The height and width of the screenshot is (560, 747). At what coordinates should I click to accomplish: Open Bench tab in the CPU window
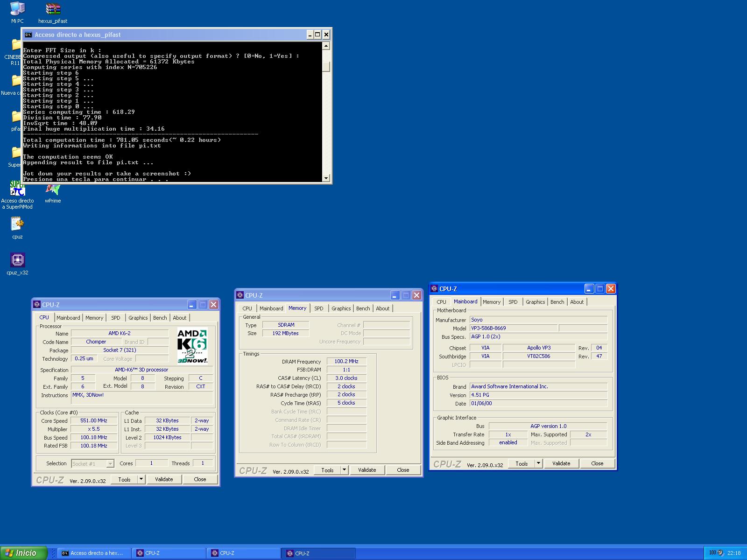click(x=160, y=318)
